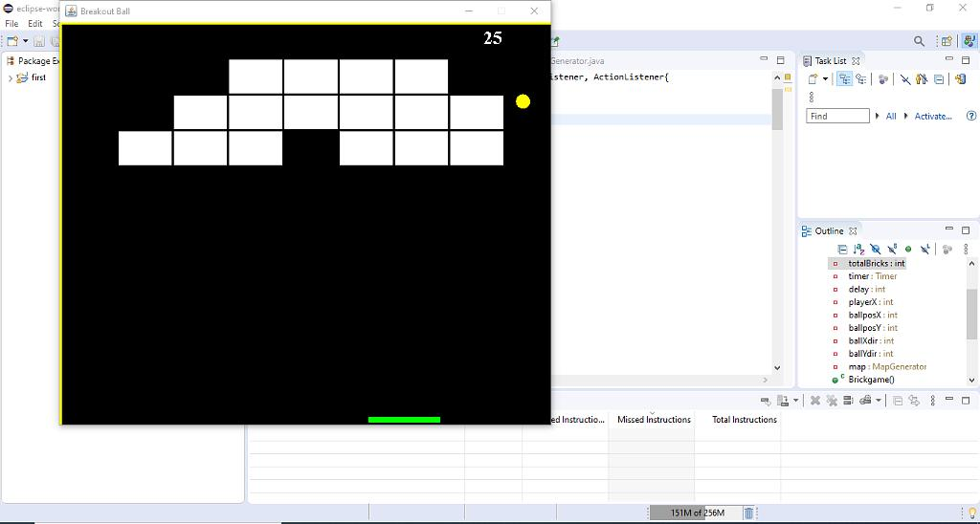Click the New wizard icon in Eclipse toolbar
980x524 pixels.
point(12,41)
